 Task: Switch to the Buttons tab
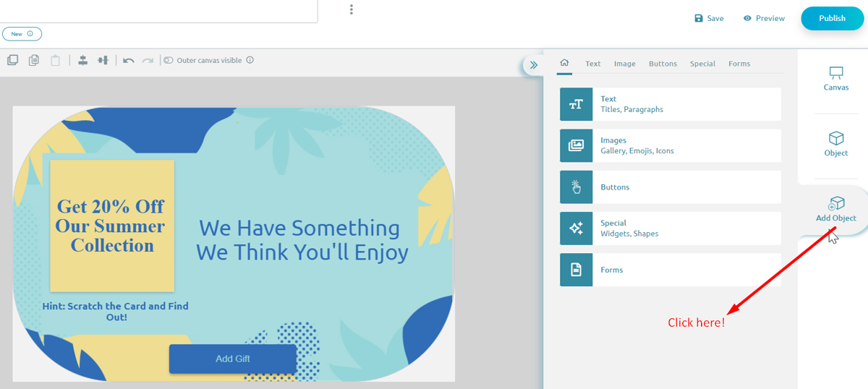point(663,64)
